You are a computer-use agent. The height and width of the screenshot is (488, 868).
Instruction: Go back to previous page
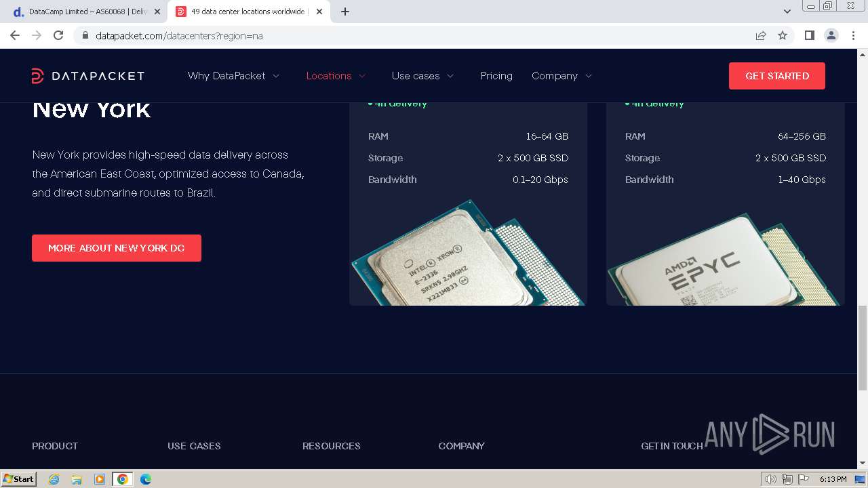(15, 35)
